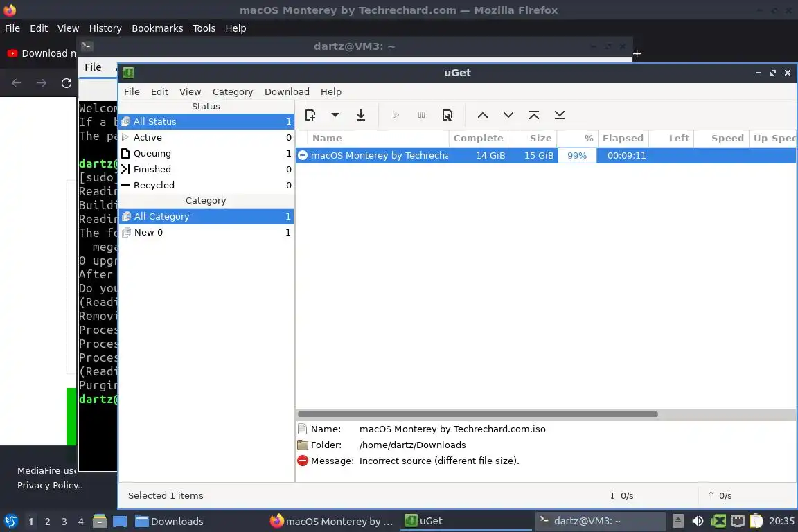Screen dimensions: 798x532
Task: Click the new download icon in uGet toolbar
Action: pos(310,115)
